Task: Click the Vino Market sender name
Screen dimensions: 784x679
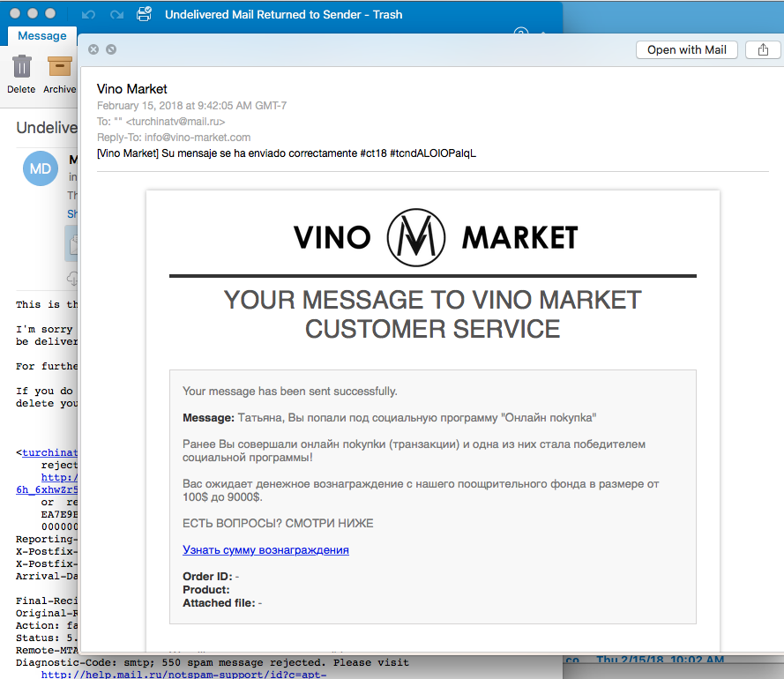Action: [132, 89]
